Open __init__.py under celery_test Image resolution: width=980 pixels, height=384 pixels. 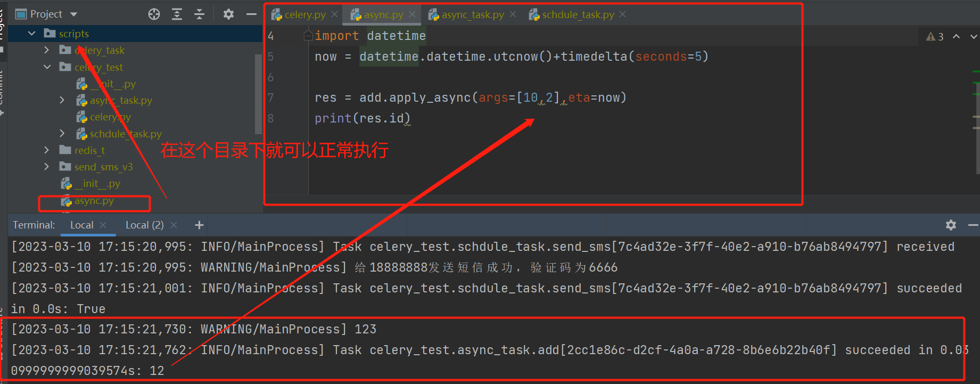tap(112, 84)
